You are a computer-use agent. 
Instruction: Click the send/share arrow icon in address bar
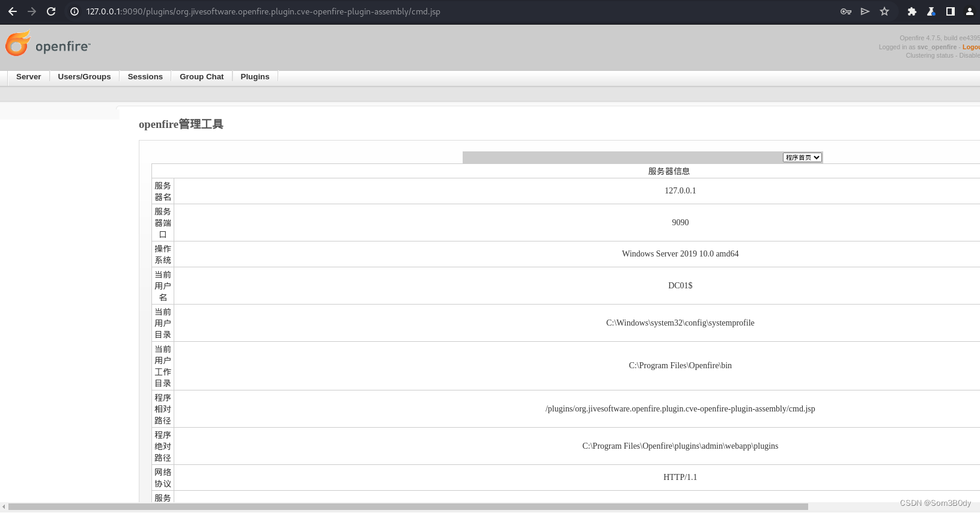865,11
